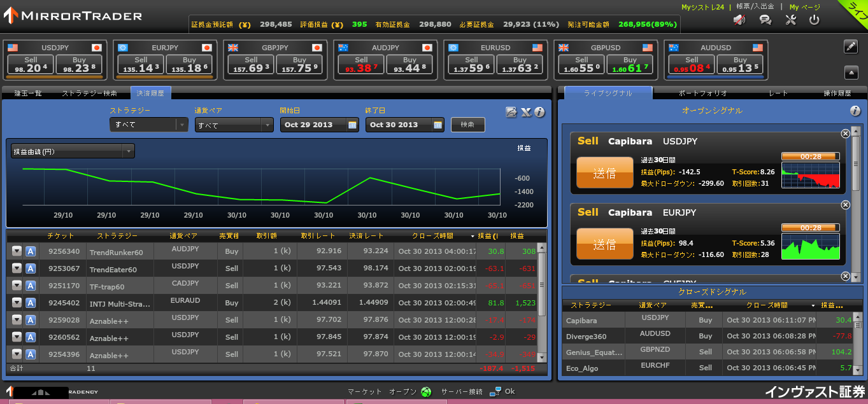Send the Capibara USDJPY sell signal
868x404 pixels.
(x=604, y=173)
